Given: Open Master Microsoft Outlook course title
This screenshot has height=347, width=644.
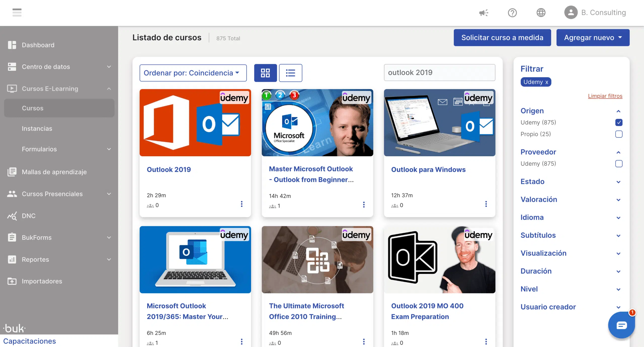Looking at the screenshot, I should pyautogui.click(x=311, y=174).
